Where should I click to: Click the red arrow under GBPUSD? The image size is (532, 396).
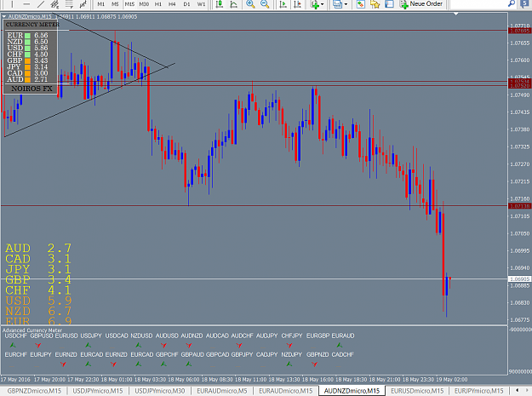(38, 345)
